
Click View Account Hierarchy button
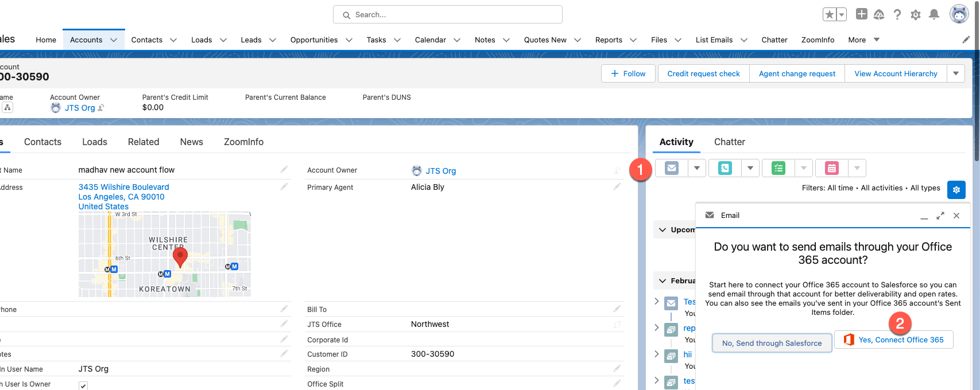[x=896, y=73]
